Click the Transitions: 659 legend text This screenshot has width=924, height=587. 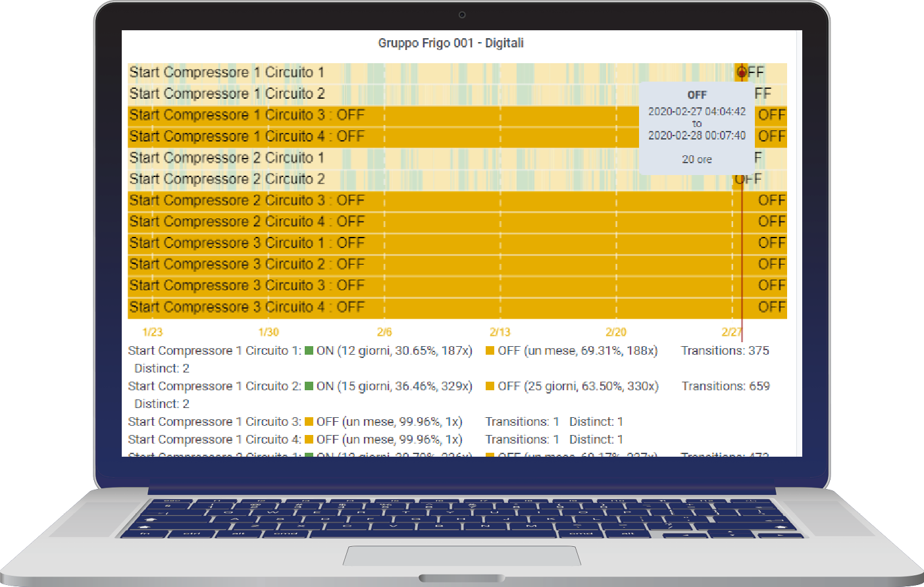click(x=725, y=386)
